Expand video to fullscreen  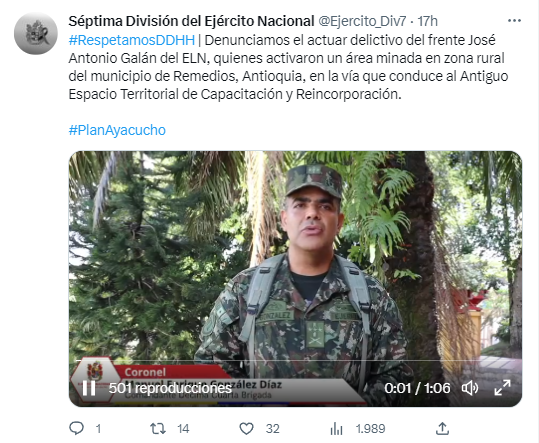[502, 388]
